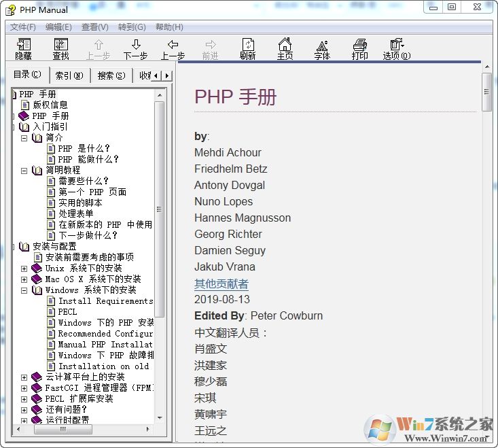This screenshot has width=498, height=448.
Task: Collapse the 简明教程 tree node
Action: (24, 171)
